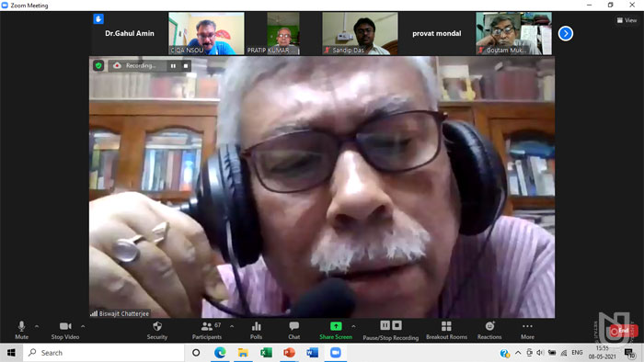Stop Video with the camera toggle
This screenshot has height=362, width=644.
pos(65,331)
